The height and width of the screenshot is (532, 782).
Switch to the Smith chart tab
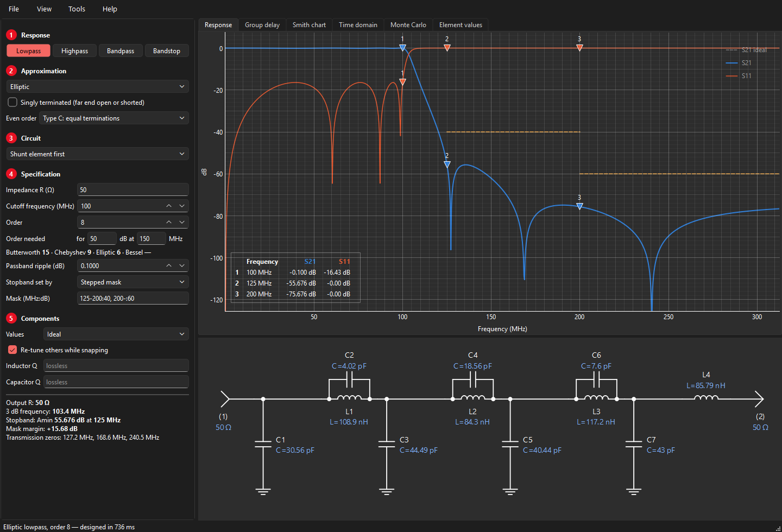click(x=309, y=25)
